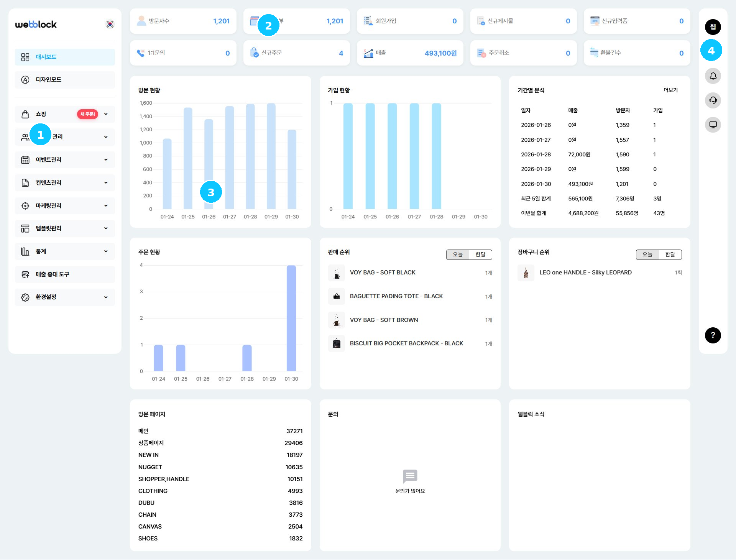Click 더보기 in 기간별 분석

click(670, 90)
